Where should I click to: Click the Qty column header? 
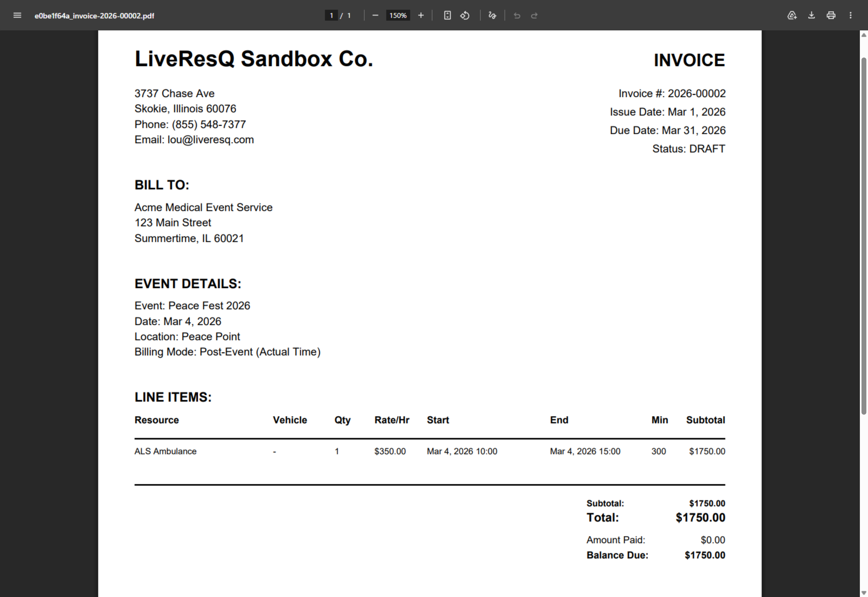click(x=342, y=420)
